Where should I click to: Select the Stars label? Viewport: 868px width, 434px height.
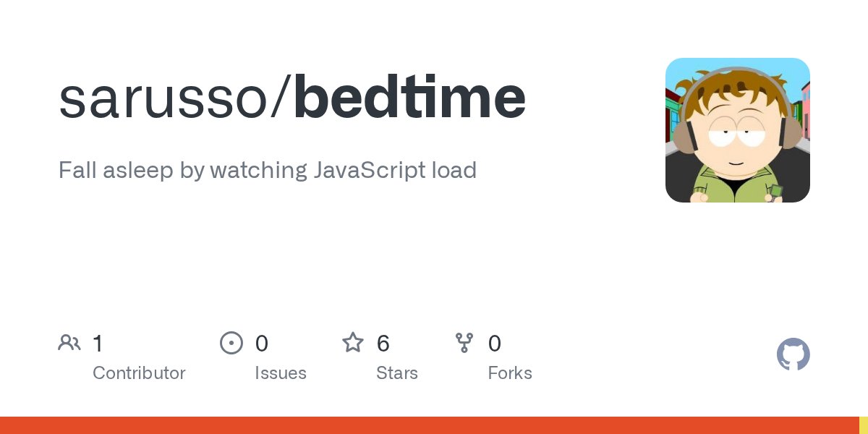pyautogui.click(x=396, y=373)
